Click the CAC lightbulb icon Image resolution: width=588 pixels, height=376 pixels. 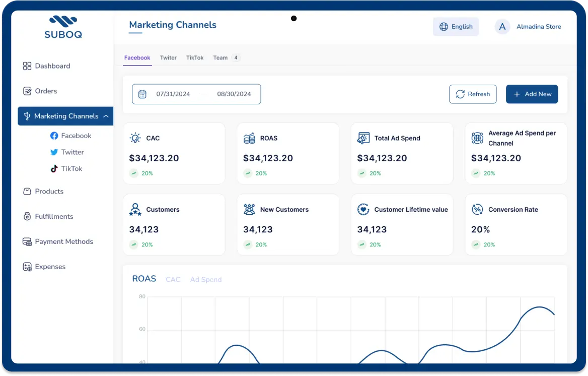(135, 138)
